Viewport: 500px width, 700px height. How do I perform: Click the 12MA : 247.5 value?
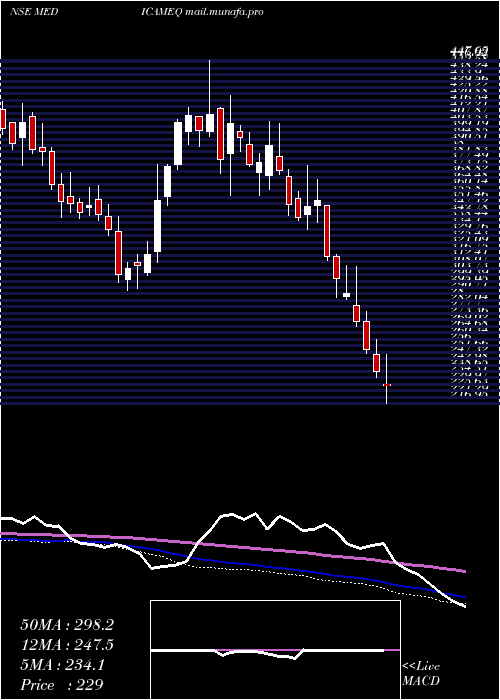coord(67,645)
